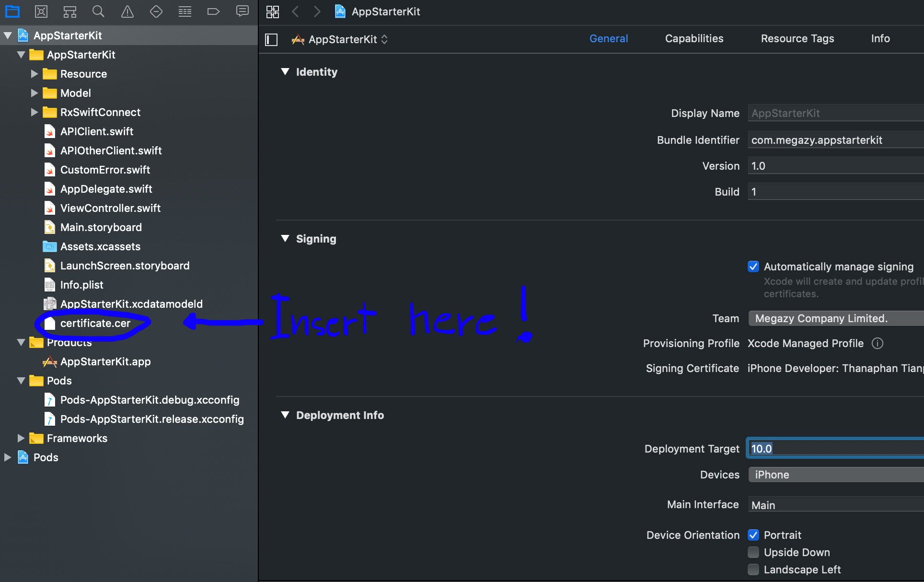Click the Bundle Identifier field
Screen dimensions: 924x582
(835, 140)
